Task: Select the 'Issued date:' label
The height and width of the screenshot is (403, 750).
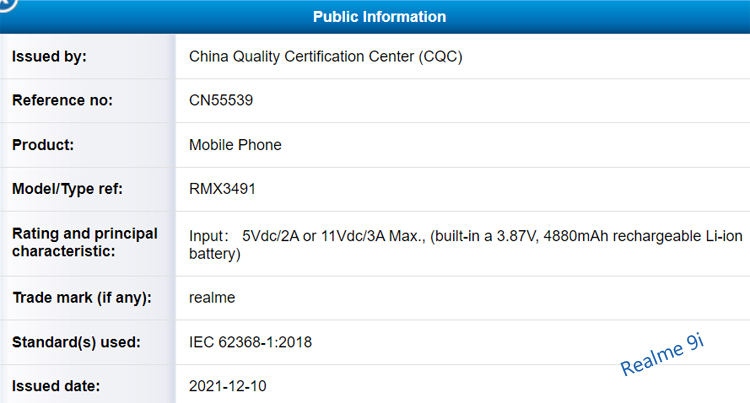Action: [57, 385]
